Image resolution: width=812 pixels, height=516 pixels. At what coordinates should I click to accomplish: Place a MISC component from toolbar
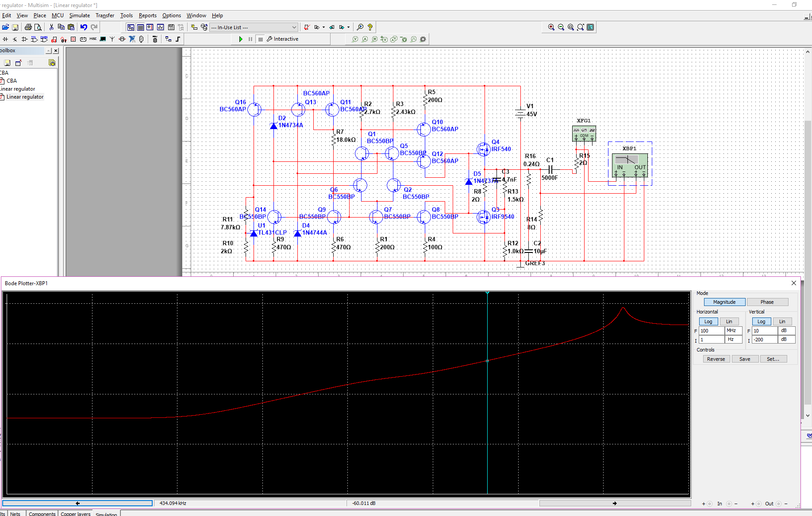pyautogui.click(x=93, y=39)
